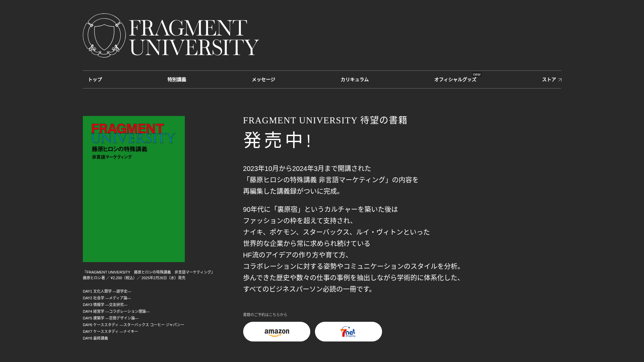Click the green book cover image

pyautogui.click(x=134, y=189)
